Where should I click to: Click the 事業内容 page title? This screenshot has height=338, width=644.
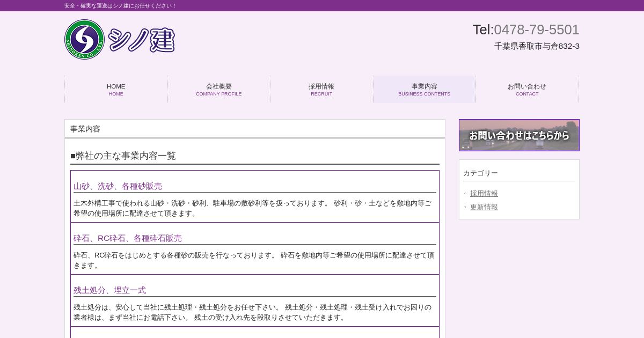coord(85,129)
